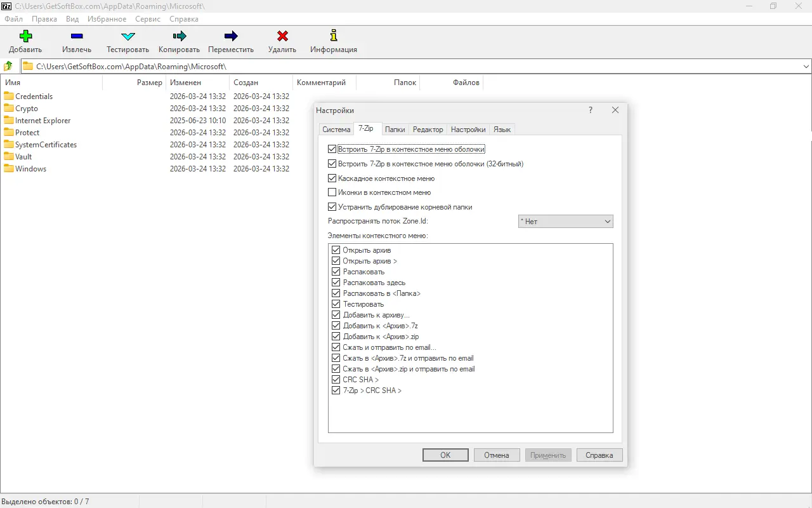Select the SystemCertificates folder in list
812x508 pixels.
46,145
